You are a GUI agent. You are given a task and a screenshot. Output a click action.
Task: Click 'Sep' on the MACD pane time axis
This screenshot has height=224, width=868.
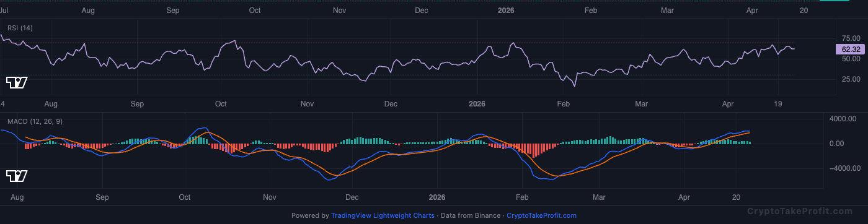click(102, 197)
